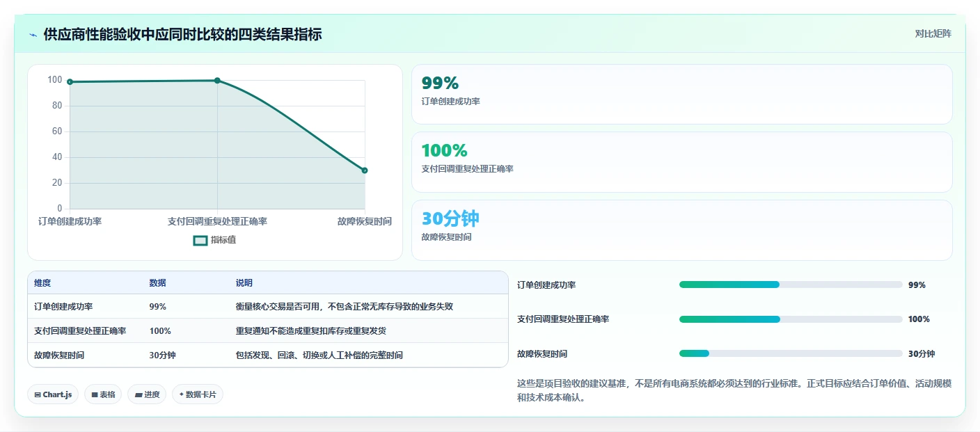Click the chart point for 支付回调重复处理正确率
Image resolution: width=980 pixels, height=432 pixels.
(217, 81)
